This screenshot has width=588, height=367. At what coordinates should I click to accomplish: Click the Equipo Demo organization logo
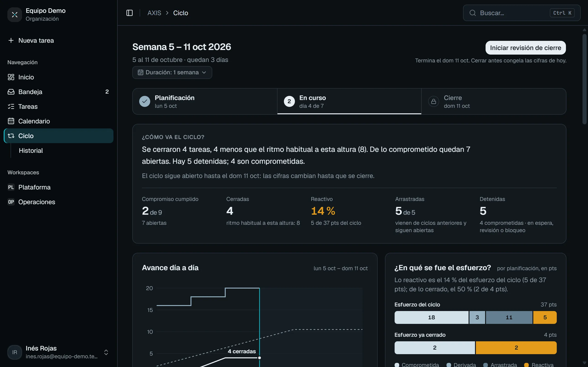click(x=14, y=14)
